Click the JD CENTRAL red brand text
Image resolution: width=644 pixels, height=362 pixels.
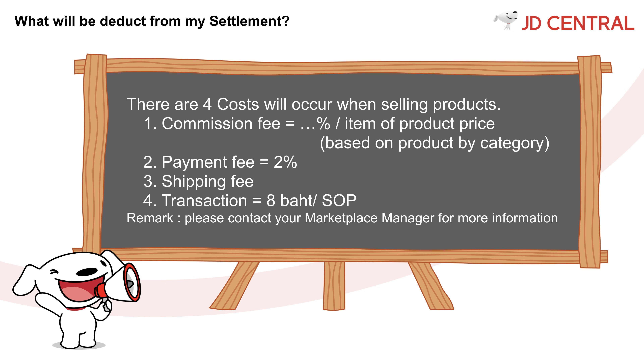(x=578, y=23)
